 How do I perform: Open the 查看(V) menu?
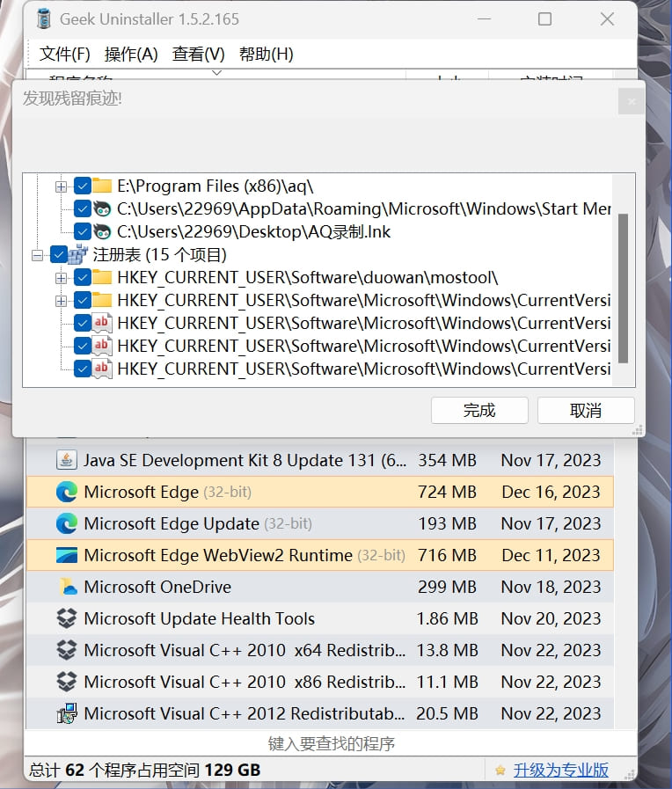[x=198, y=54]
